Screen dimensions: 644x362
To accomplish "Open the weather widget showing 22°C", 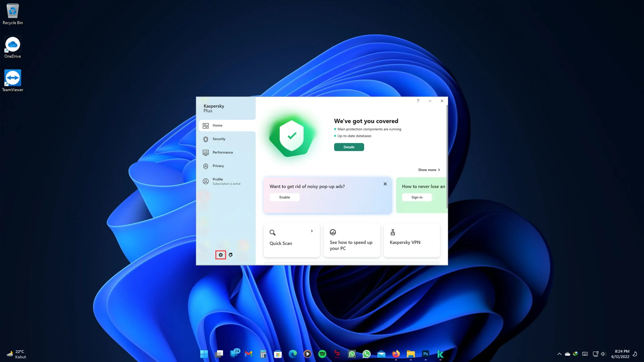I will pos(16,354).
